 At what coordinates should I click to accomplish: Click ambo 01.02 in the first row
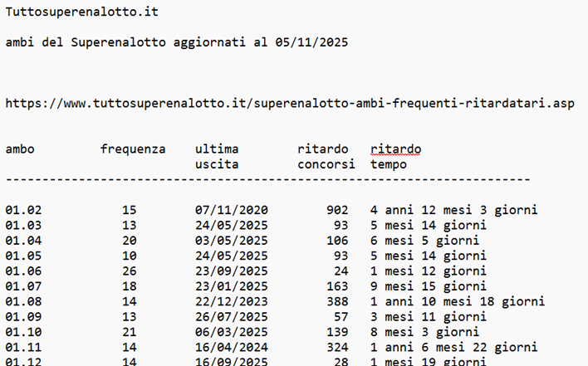point(23,210)
